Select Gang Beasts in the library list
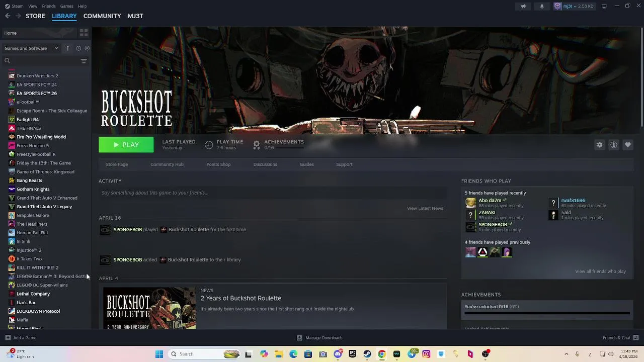The image size is (644, 362). [x=29, y=180]
